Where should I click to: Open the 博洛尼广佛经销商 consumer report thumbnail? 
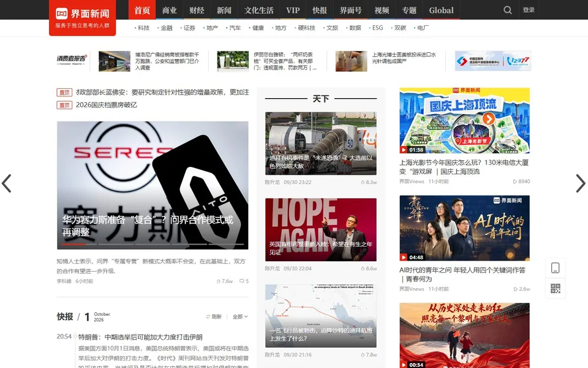[x=115, y=61]
